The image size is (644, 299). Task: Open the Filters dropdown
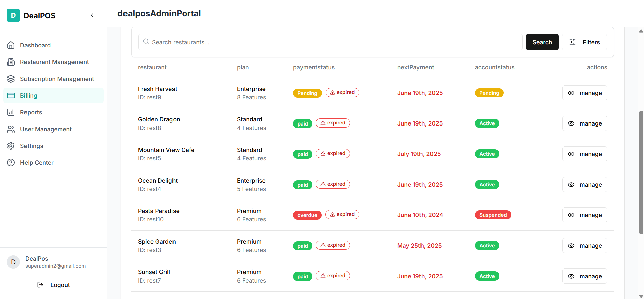click(x=584, y=42)
